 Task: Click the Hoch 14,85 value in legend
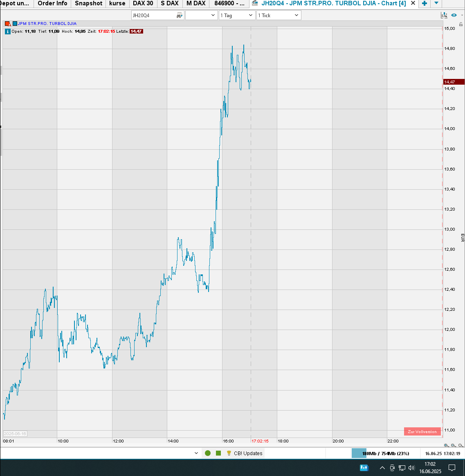point(80,31)
